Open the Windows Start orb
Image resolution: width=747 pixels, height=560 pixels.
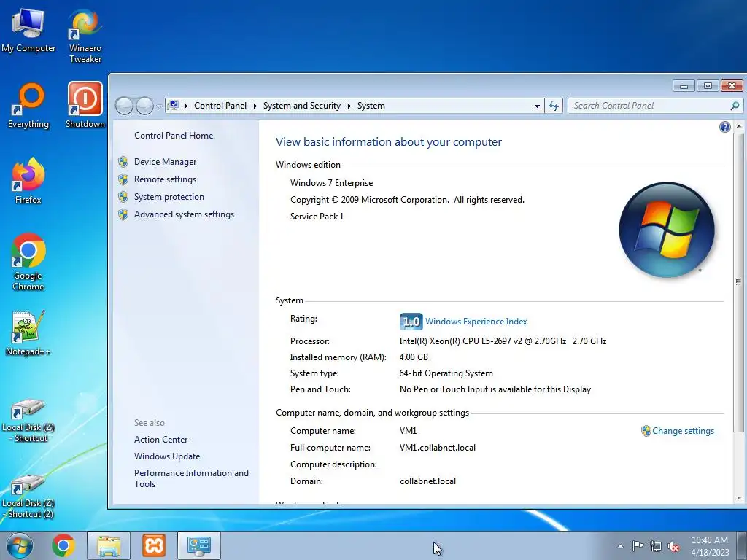coord(20,545)
